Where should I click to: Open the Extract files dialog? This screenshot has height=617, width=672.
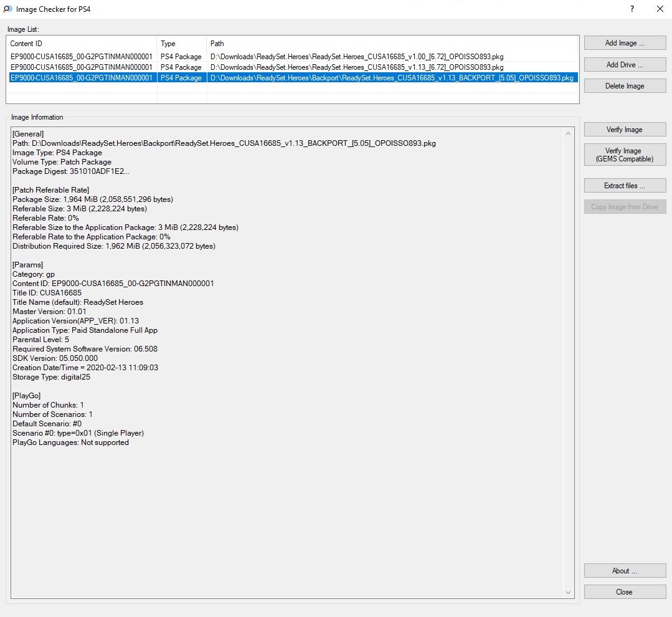point(625,186)
